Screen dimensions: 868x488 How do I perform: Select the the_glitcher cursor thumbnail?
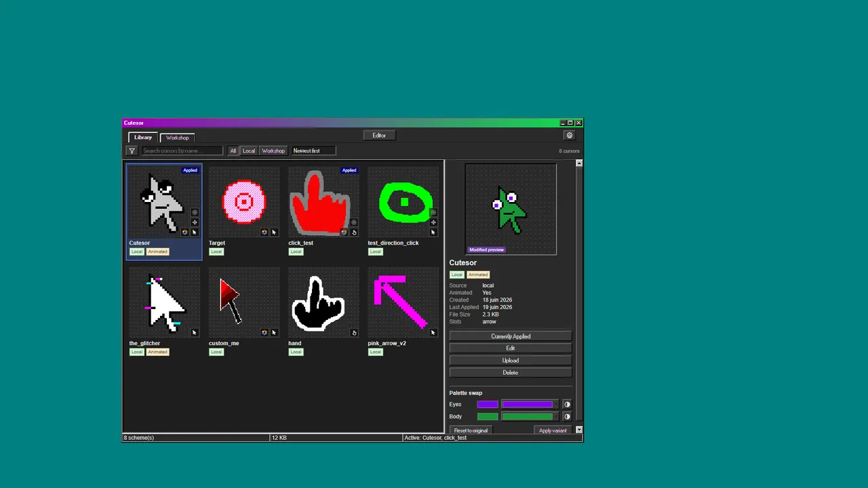(164, 302)
